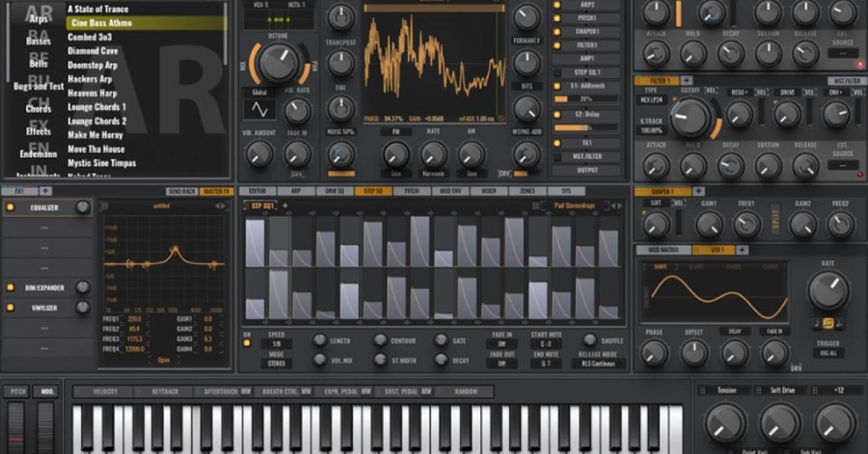Image resolution: width=868 pixels, height=454 pixels.
Task: Toggle the DIM/EXPANDER effect LED
Action: coord(10,288)
